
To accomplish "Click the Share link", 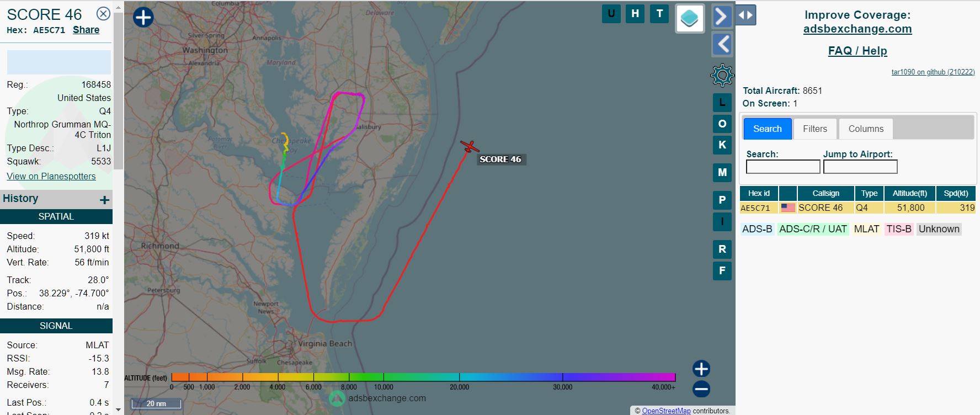I will coord(86,30).
